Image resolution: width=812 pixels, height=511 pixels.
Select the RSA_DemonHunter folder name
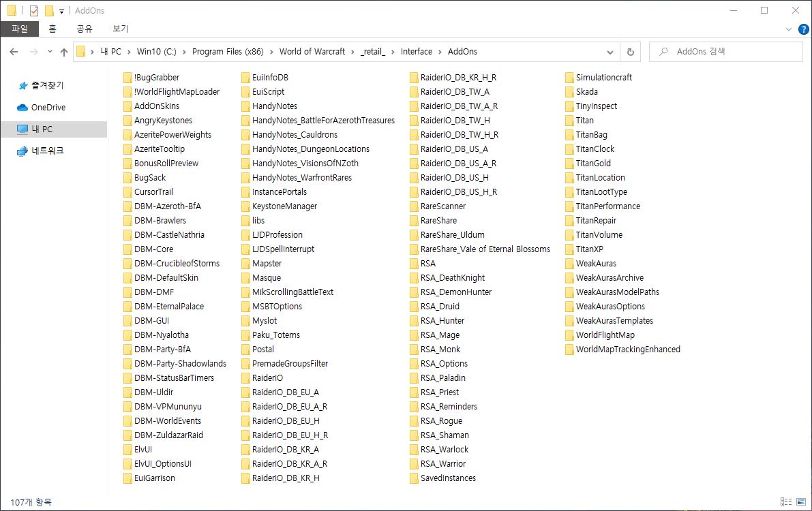(455, 292)
